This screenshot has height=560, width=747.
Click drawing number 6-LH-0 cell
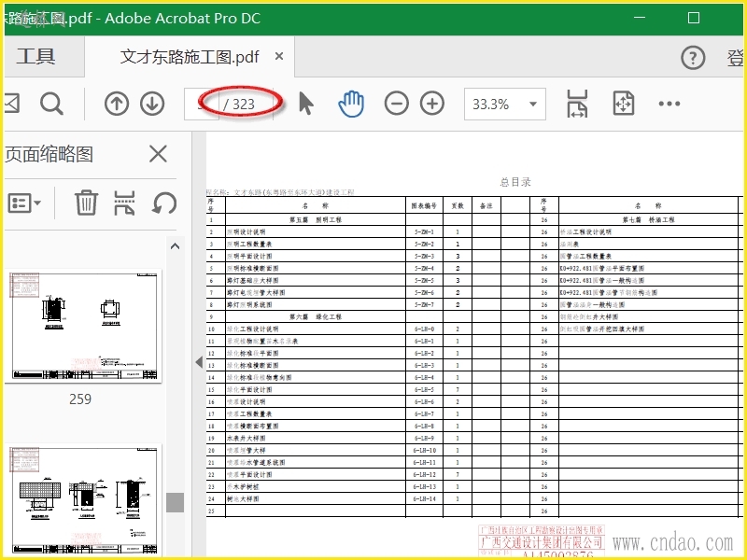(x=424, y=329)
